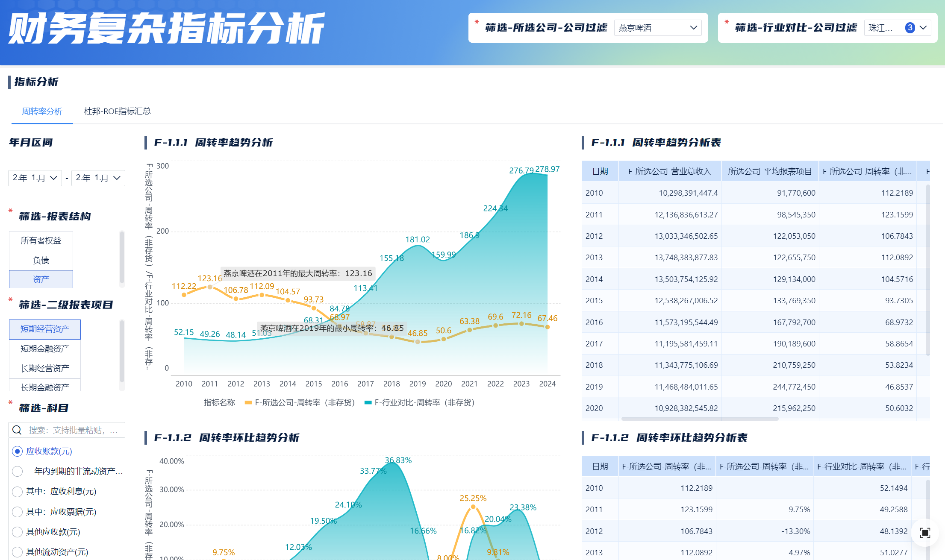The image size is (945, 560).
Task: Open the start year-month range dropdown
Action: (x=35, y=178)
